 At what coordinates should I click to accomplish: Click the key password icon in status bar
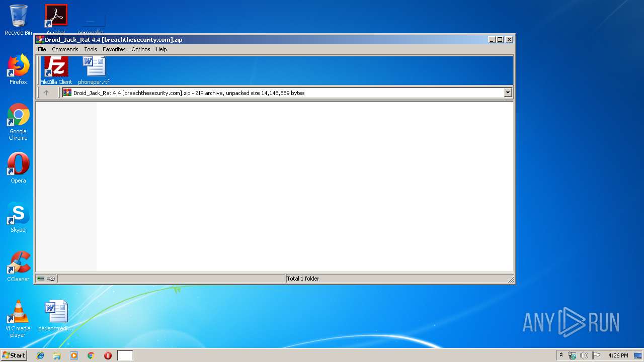(x=51, y=279)
